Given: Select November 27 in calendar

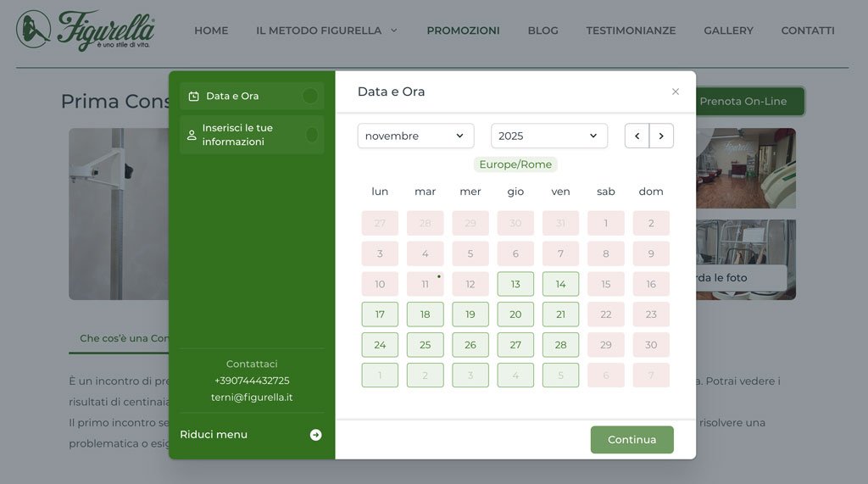Looking at the screenshot, I should [515, 345].
